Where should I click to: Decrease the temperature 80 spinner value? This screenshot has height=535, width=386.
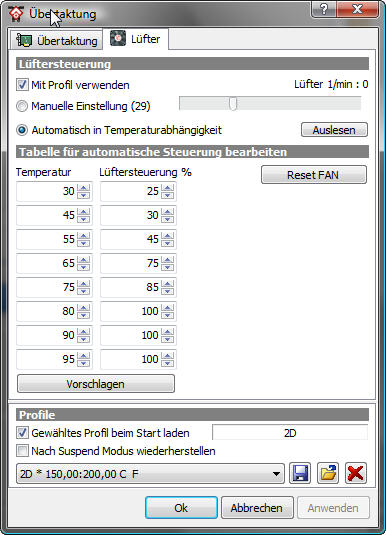pyautogui.click(x=84, y=315)
